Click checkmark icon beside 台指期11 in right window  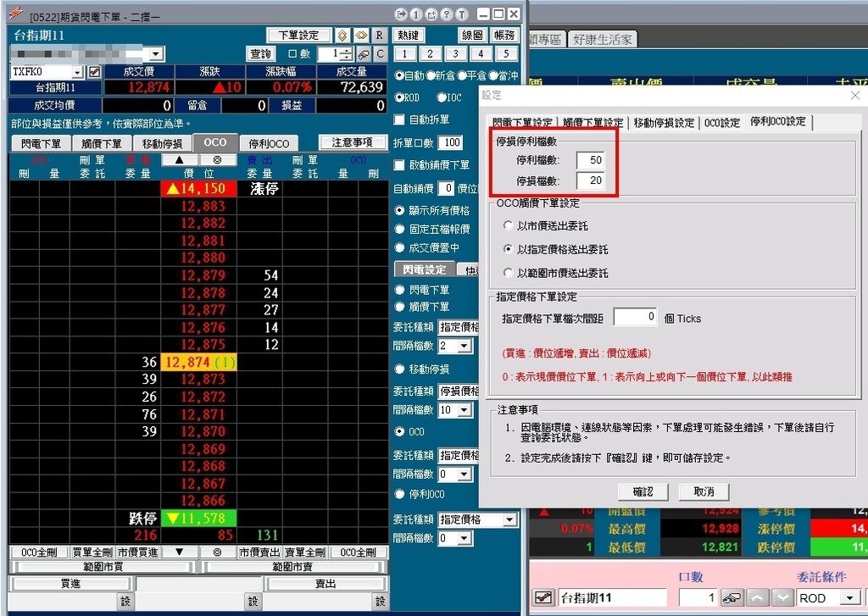(x=543, y=597)
